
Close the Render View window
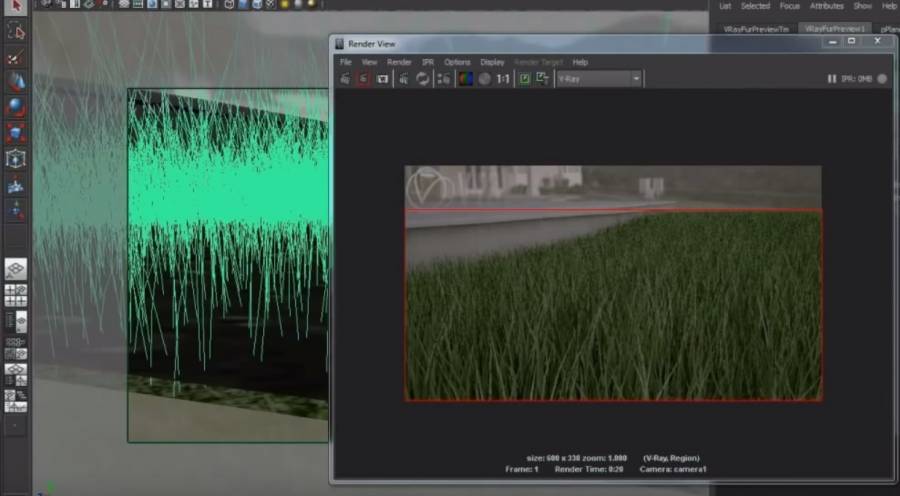878,41
